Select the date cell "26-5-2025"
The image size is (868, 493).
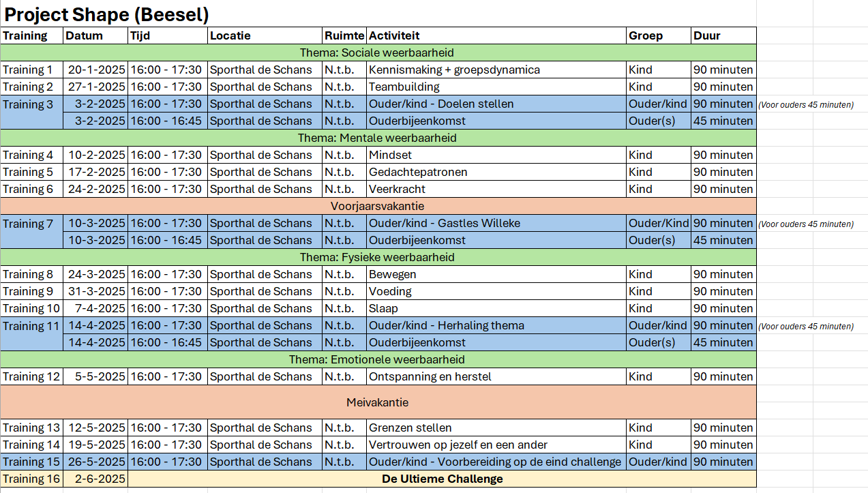tap(95, 462)
